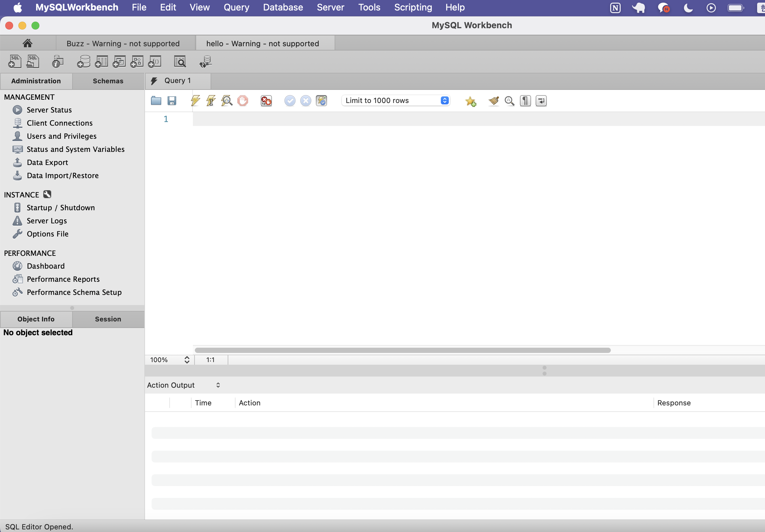Screen dimensions: 765x532
Task: Open Users and Privileges
Action: (62, 136)
